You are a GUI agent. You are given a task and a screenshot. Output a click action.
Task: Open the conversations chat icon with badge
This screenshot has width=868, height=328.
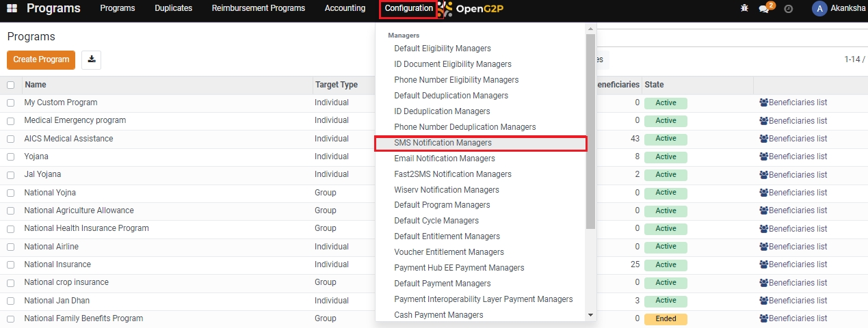765,9
